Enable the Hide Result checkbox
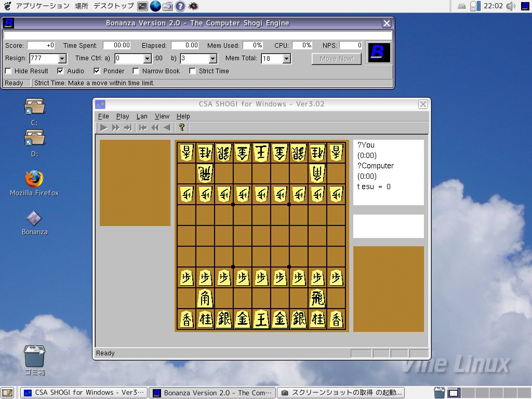The width and height of the screenshot is (532, 399). click(8, 71)
